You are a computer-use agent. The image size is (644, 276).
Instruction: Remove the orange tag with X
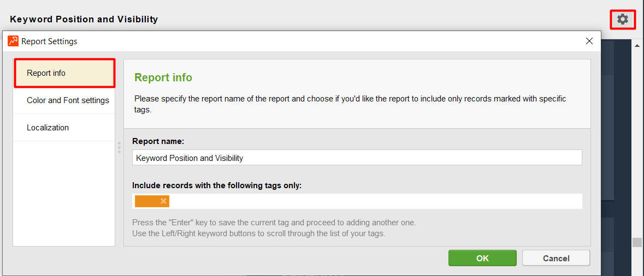pyautogui.click(x=163, y=201)
